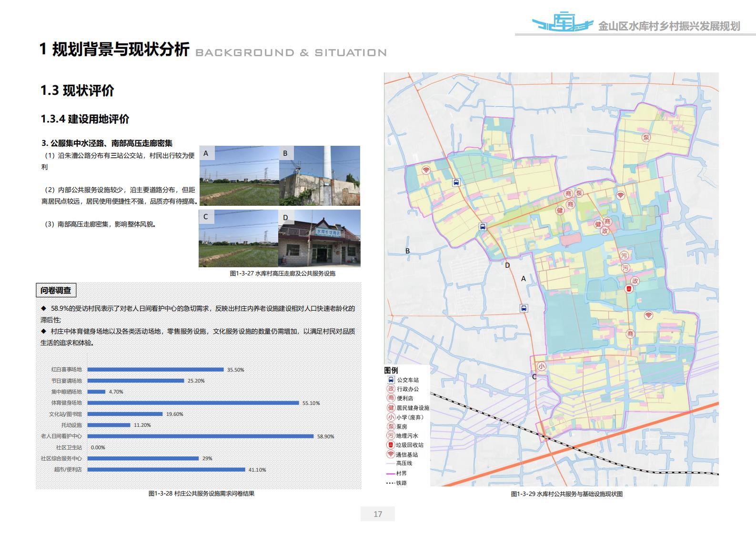The height and width of the screenshot is (535, 756).
Task: Click the legend icon 商 for 便利店
Action: point(391,398)
